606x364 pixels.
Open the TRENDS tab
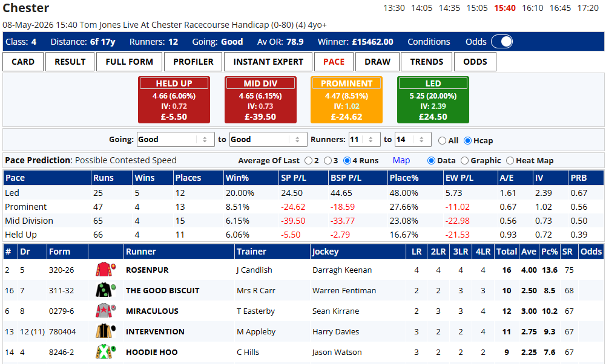click(x=427, y=62)
